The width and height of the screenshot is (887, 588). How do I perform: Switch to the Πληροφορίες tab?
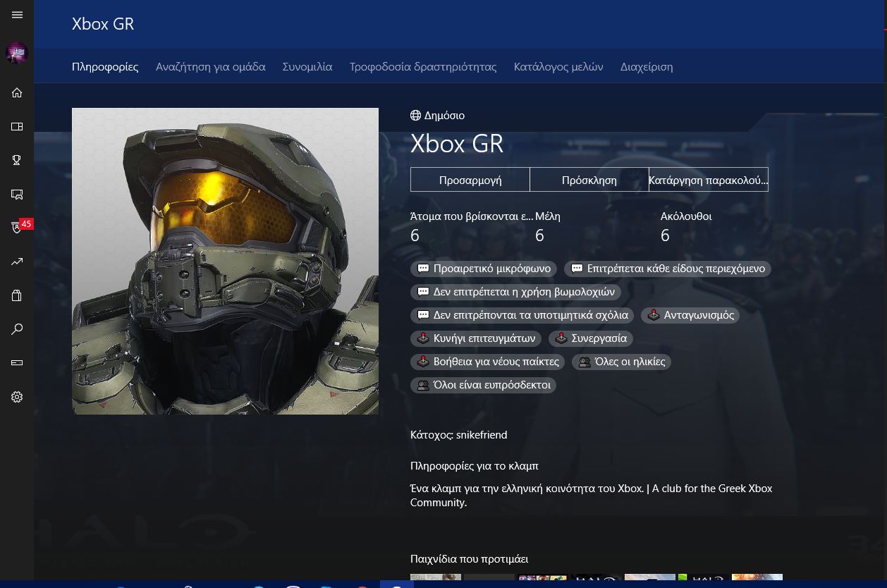point(105,67)
